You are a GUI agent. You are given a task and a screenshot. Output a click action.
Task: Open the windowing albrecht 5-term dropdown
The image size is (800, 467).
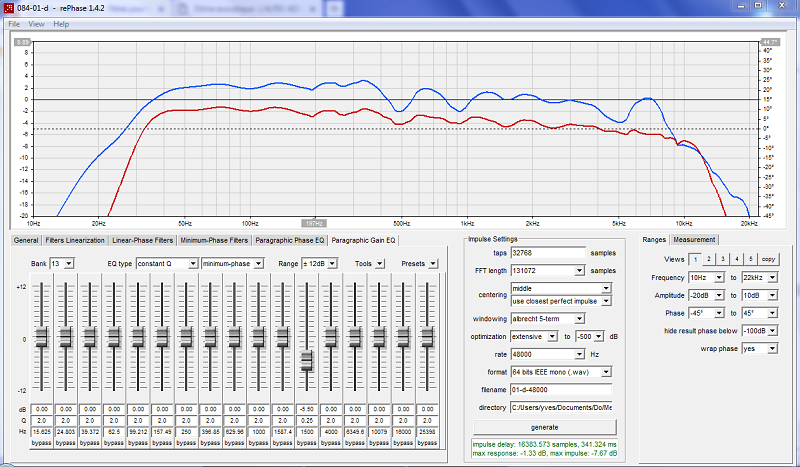(580, 318)
